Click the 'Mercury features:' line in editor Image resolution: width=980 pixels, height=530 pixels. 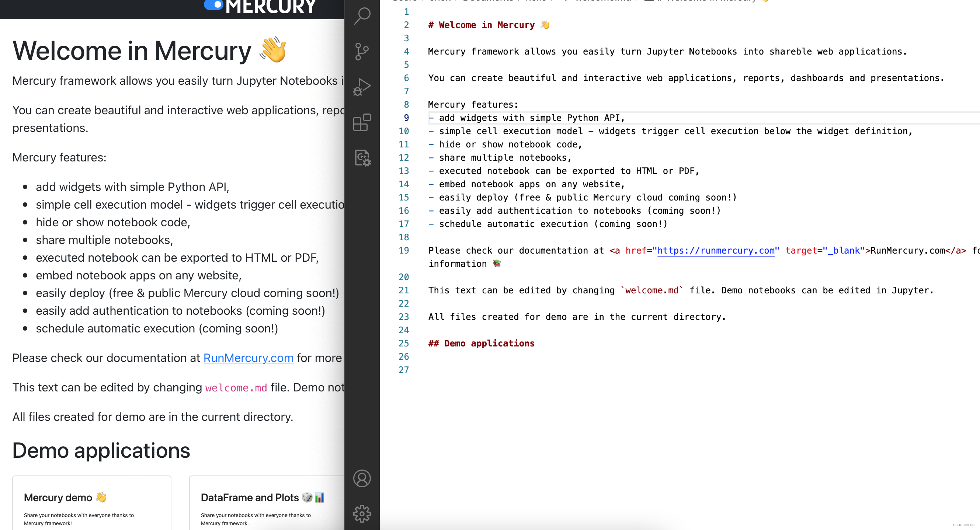tap(473, 105)
